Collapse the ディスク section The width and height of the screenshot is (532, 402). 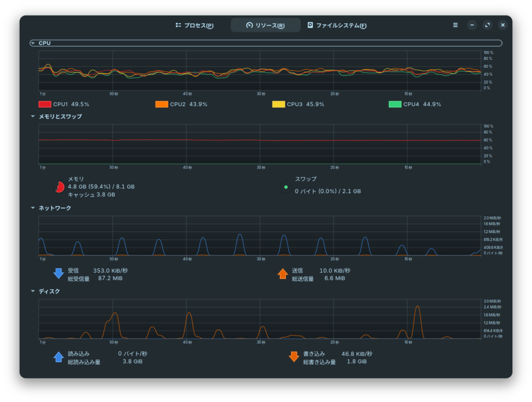[x=33, y=291]
